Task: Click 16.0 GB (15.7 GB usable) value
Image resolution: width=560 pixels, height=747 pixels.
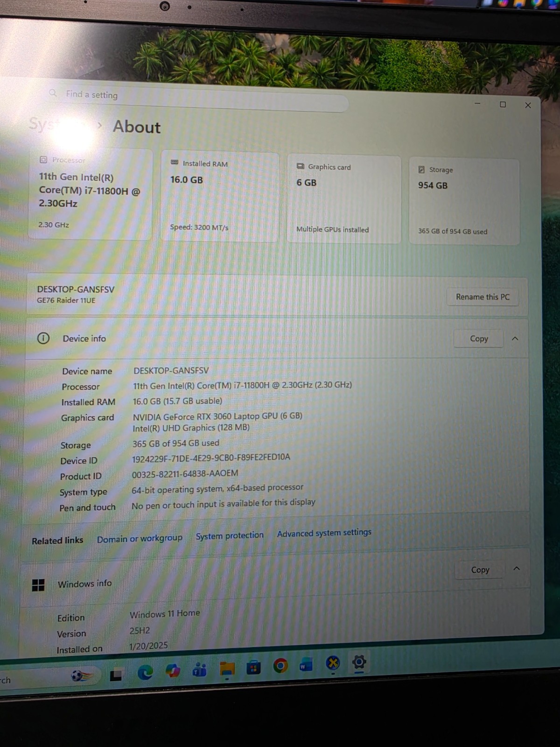Action: [177, 401]
